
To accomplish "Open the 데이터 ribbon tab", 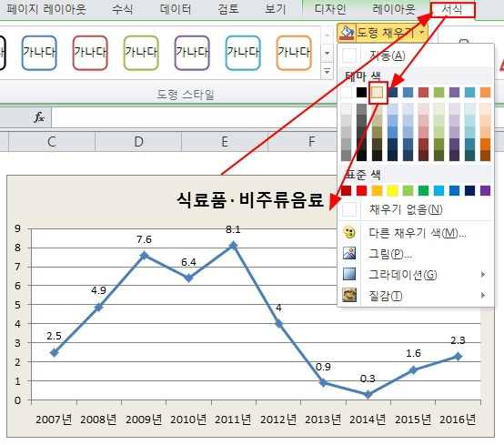I will point(176,9).
